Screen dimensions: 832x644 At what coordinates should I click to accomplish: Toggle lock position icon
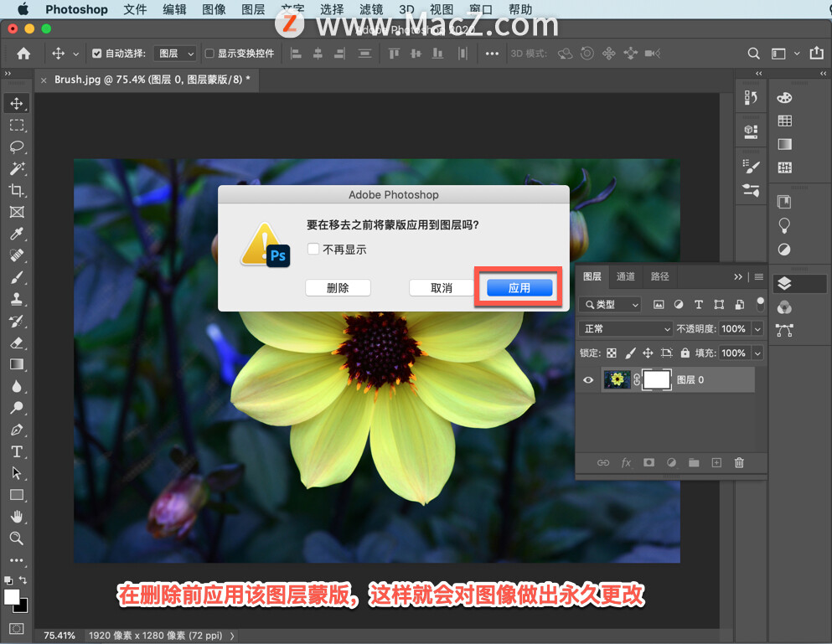[648, 353]
